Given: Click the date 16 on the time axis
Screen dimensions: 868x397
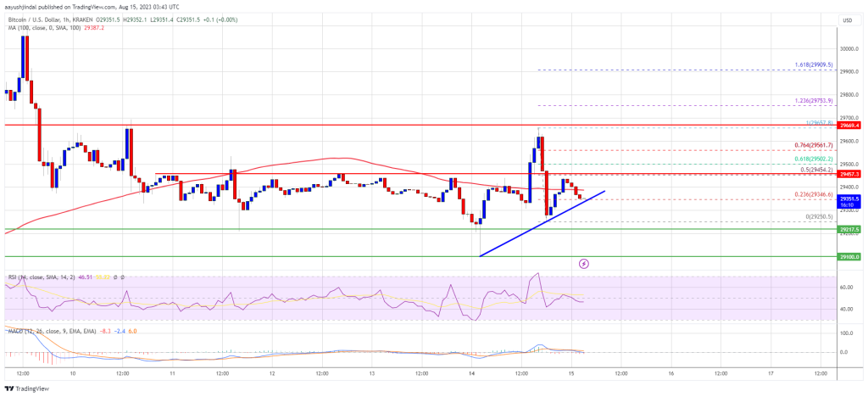Looking at the screenshot, I should pyautogui.click(x=670, y=373).
